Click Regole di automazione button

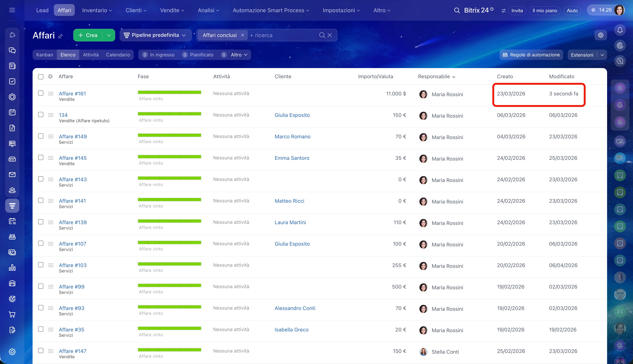click(531, 55)
